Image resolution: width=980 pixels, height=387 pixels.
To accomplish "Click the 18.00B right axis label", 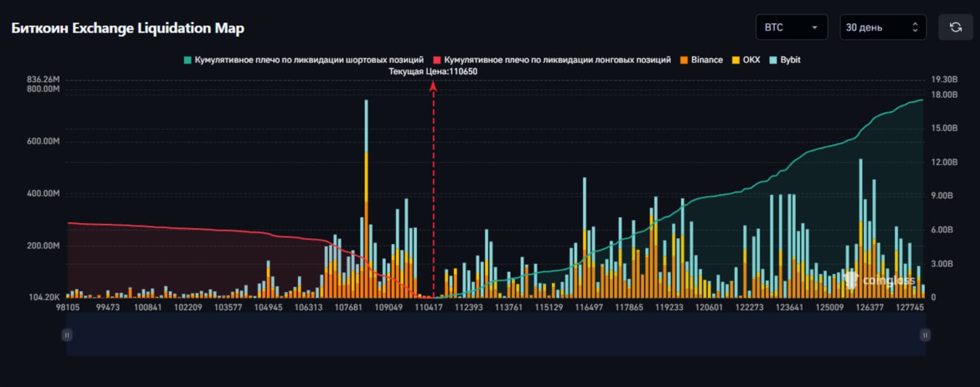I will 944,94.
